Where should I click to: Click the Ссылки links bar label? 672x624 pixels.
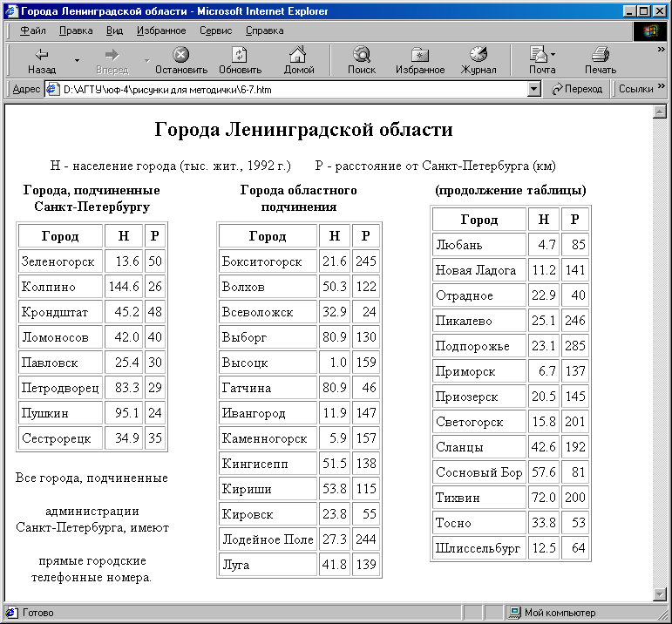(636, 89)
